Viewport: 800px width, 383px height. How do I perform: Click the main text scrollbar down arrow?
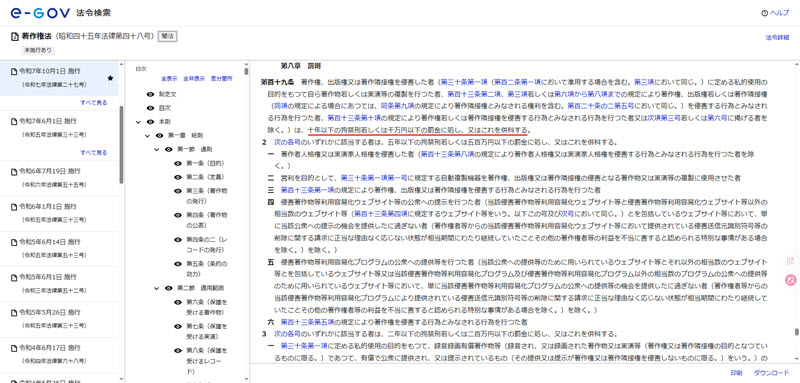(x=796, y=359)
